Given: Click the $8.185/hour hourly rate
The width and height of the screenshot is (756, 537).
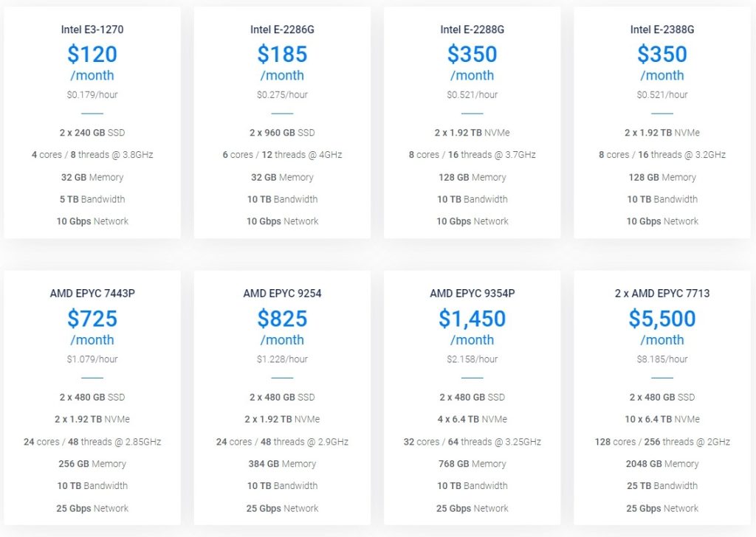Looking at the screenshot, I should (x=662, y=359).
